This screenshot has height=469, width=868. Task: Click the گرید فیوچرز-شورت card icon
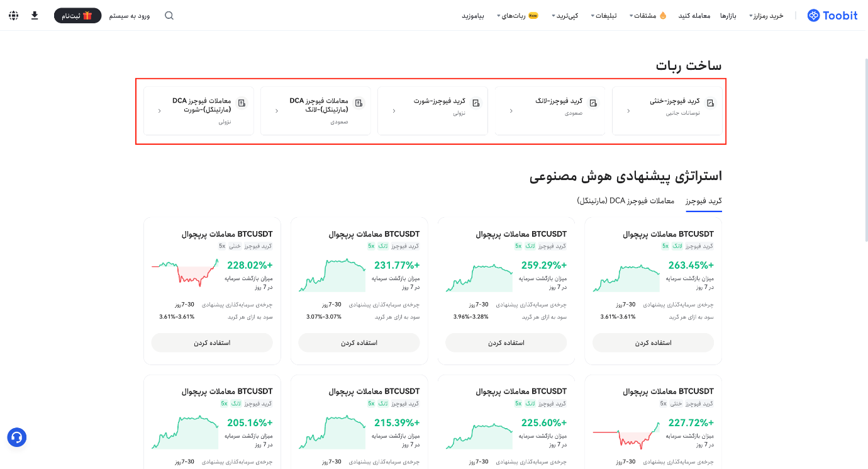[476, 103]
